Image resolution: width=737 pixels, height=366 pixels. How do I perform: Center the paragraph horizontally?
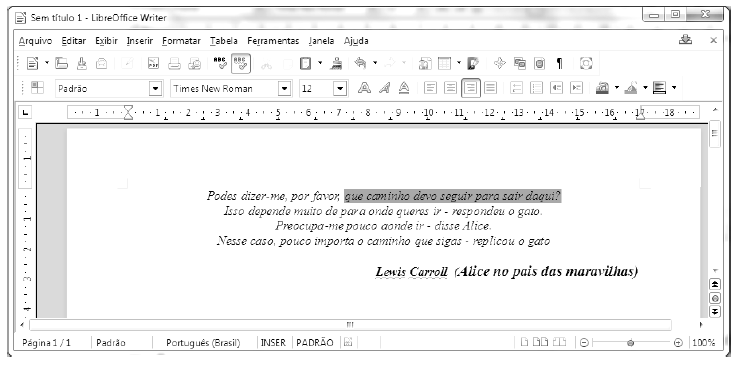click(450, 88)
